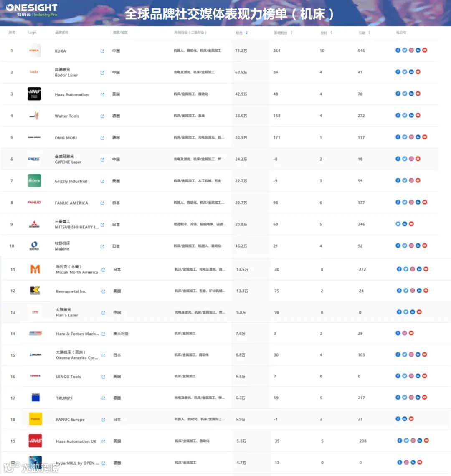Open the external link icon for DMG MORI

click(102, 138)
